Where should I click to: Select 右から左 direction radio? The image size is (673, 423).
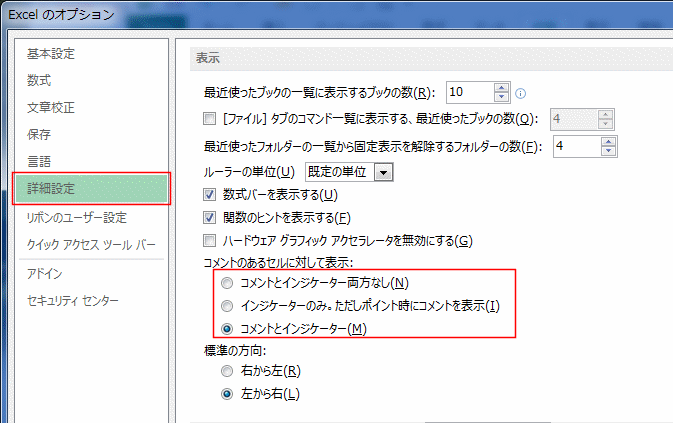pos(227,371)
